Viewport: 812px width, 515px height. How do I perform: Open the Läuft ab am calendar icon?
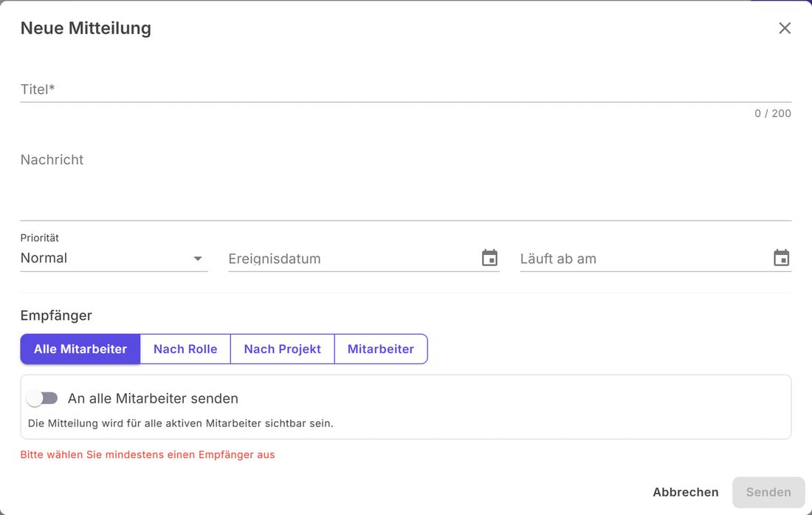[781, 258]
